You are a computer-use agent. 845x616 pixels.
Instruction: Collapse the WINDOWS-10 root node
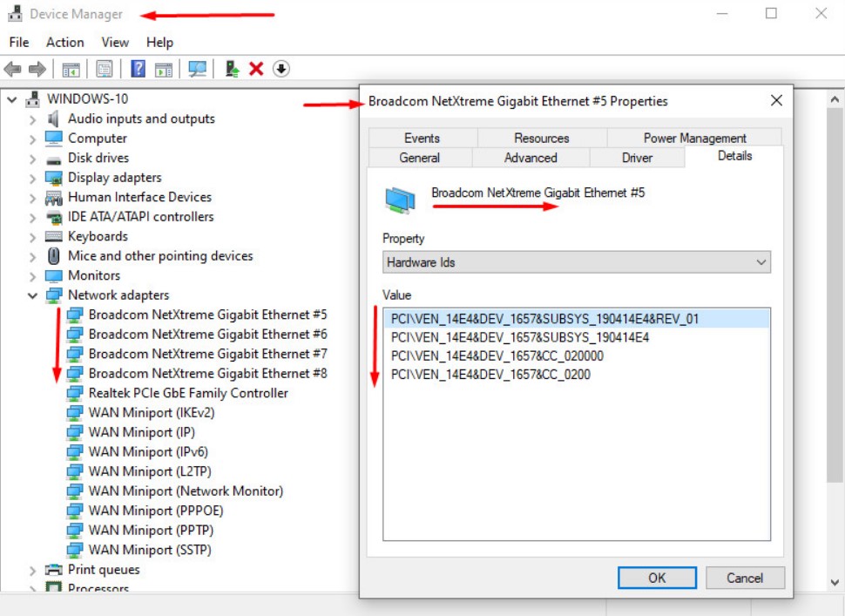pyautogui.click(x=12, y=99)
